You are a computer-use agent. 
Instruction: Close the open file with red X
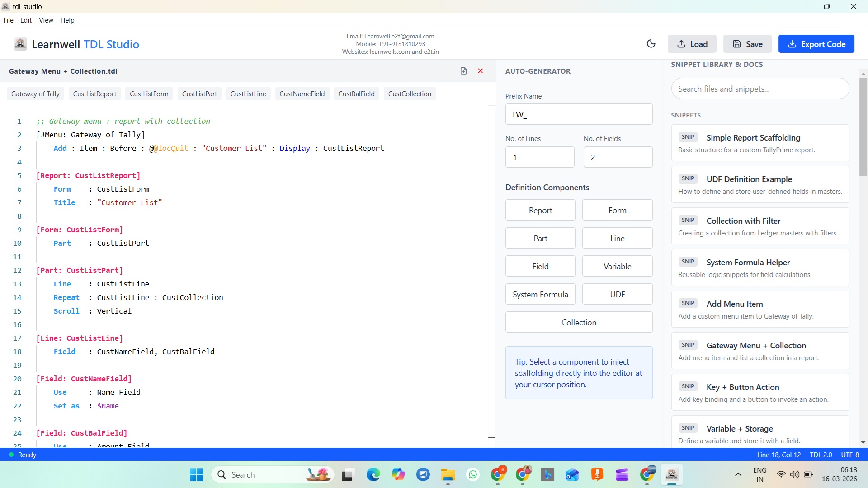pyautogui.click(x=481, y=71)
